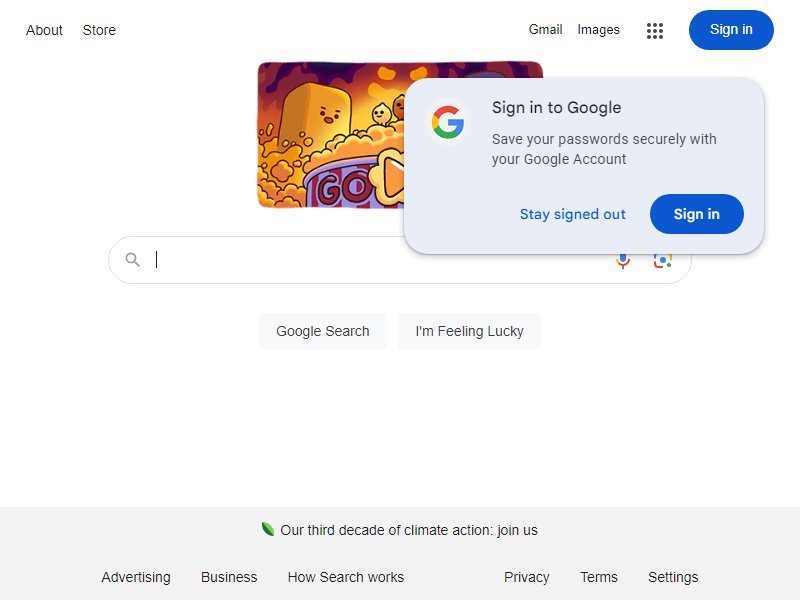
Task: Click Sign in inside the popup dialog
Action: [696, 214]
